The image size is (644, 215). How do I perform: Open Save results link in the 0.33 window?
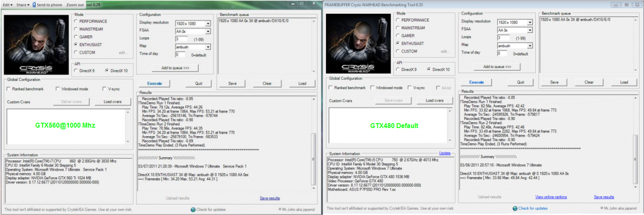tap(604, 197)
